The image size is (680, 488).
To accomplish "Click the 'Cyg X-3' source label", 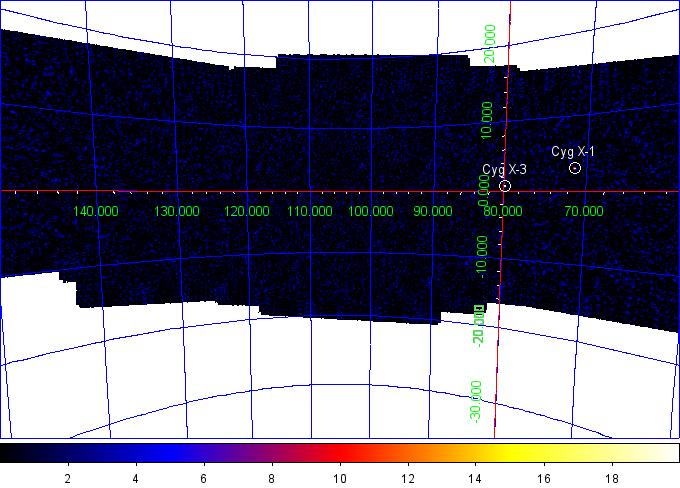I will click(504, 170).
